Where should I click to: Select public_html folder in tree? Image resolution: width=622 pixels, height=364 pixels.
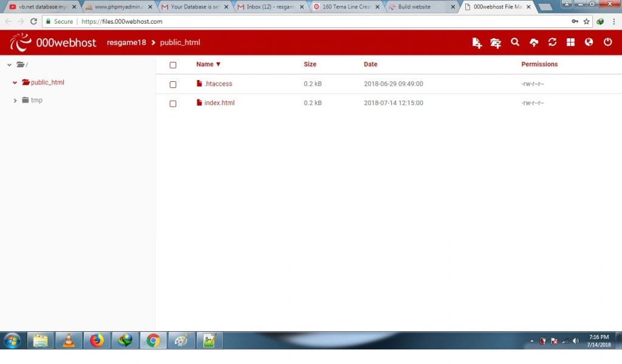pyautogui.click(x=47, y=83)
